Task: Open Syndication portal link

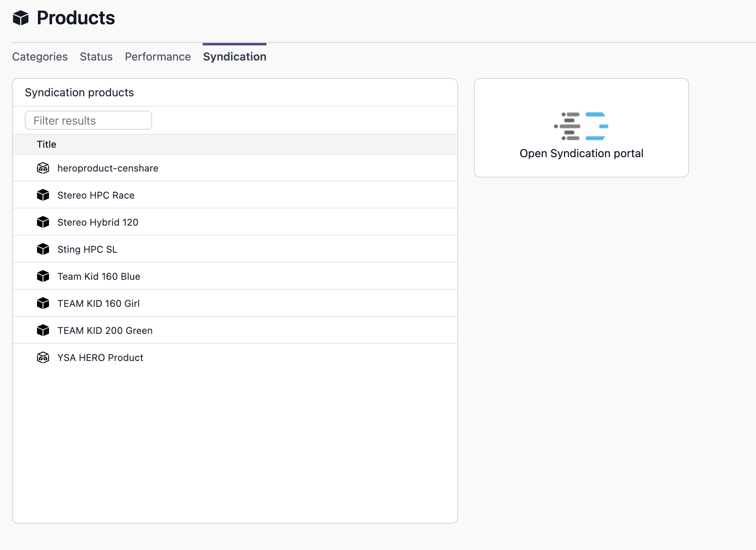Action: (x=581, y=153)
